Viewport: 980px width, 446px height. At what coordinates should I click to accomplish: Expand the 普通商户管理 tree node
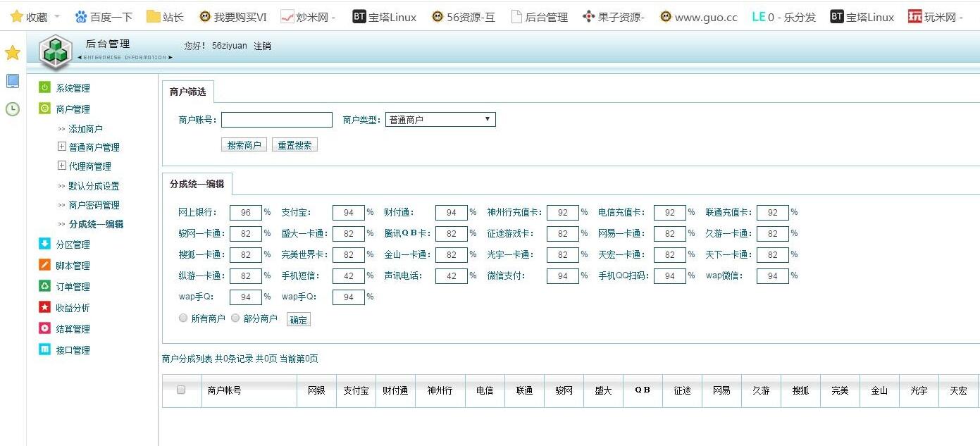coord(62,147)
